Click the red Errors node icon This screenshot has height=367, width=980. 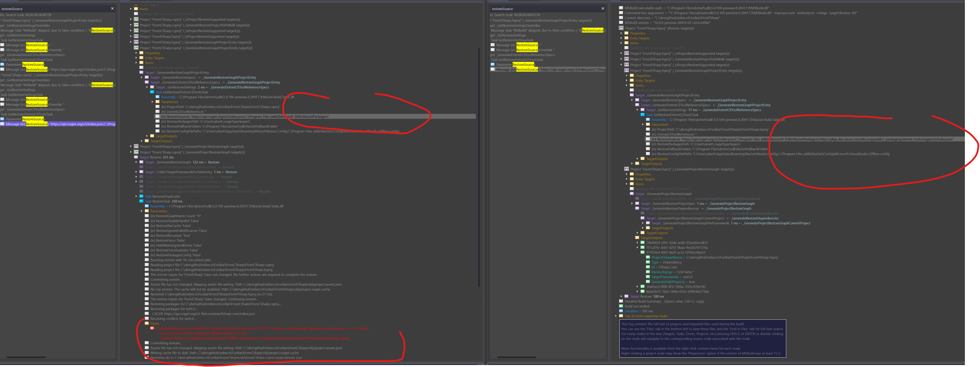click(147, 323)
